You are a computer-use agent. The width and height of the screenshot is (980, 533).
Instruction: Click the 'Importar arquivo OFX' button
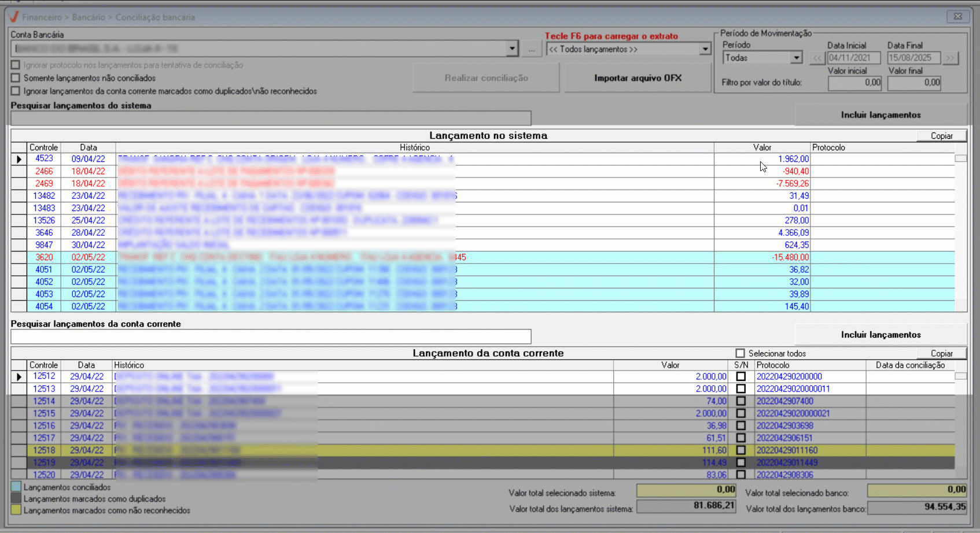638,78
